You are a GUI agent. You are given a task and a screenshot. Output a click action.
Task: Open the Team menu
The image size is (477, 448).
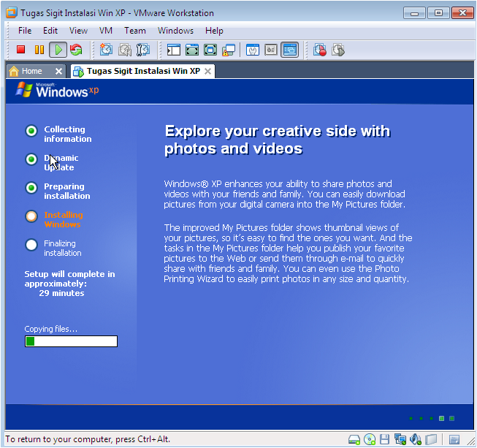(134, 31)
